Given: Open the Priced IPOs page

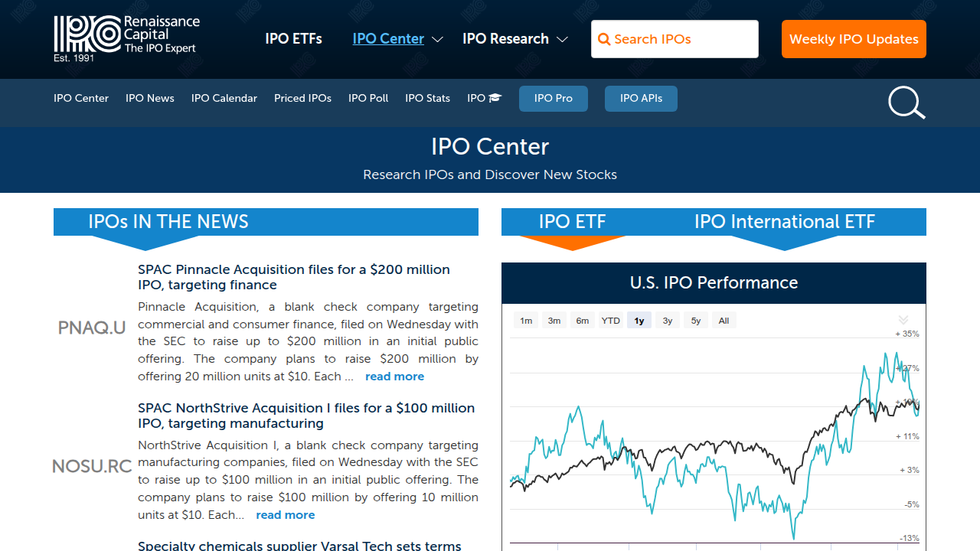Looking at the screenshot, I should 302,98.
